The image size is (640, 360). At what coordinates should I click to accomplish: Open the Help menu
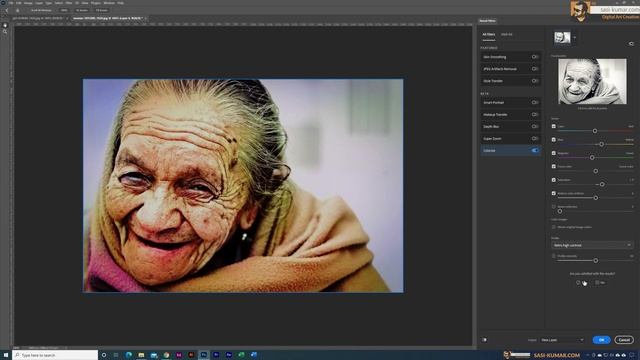(x=120, y=3)
